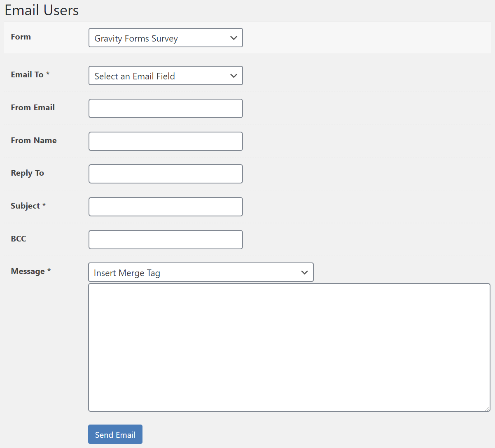495x448 pixels.
Task: Select the Gravity Forms Survey option
Action: [136, 38]
